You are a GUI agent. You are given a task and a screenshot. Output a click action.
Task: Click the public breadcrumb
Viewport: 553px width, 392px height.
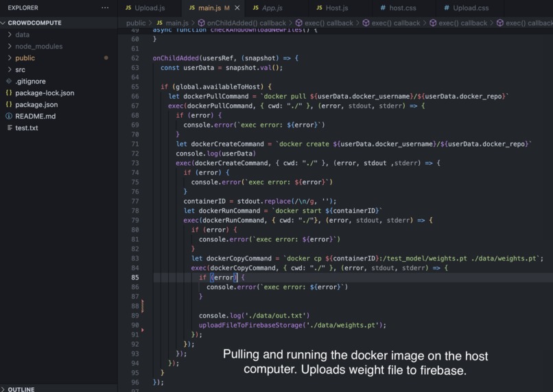coord(136,23)
